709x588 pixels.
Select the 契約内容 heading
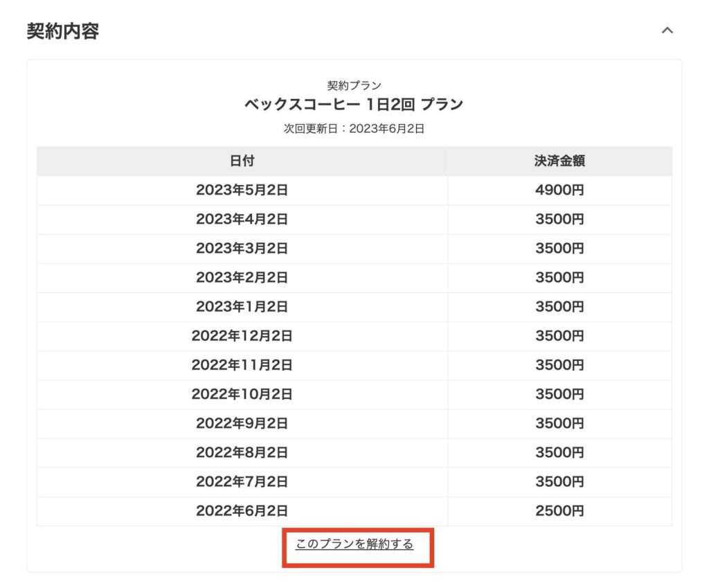63,30
